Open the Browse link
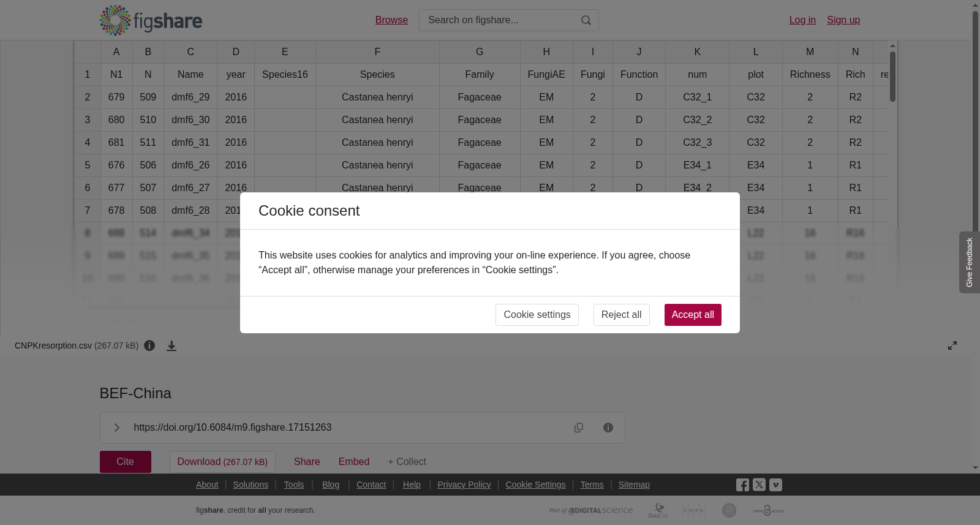This screenshot has width=980, height=525. pos(391,20)
